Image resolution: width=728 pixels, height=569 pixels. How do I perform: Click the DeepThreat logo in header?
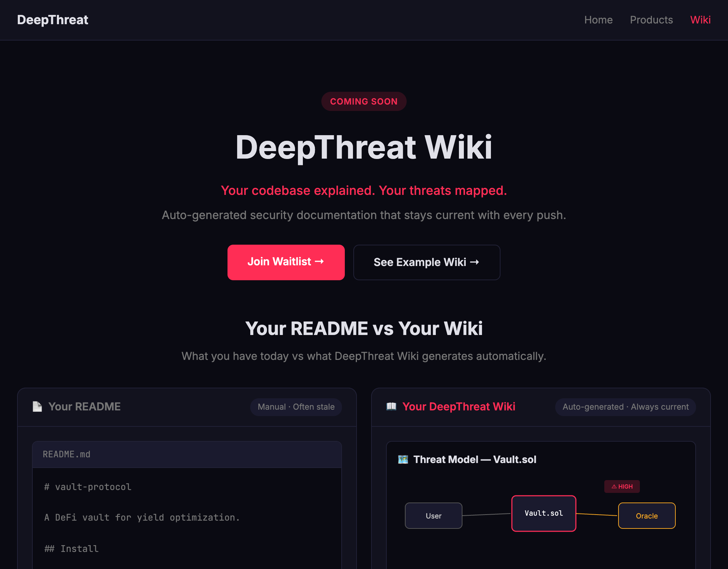53,20
